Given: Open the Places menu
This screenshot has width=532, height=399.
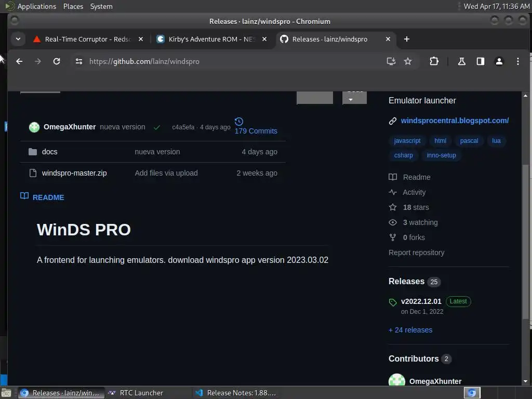Looking at the screenshot, I should (x=73, y=6).
